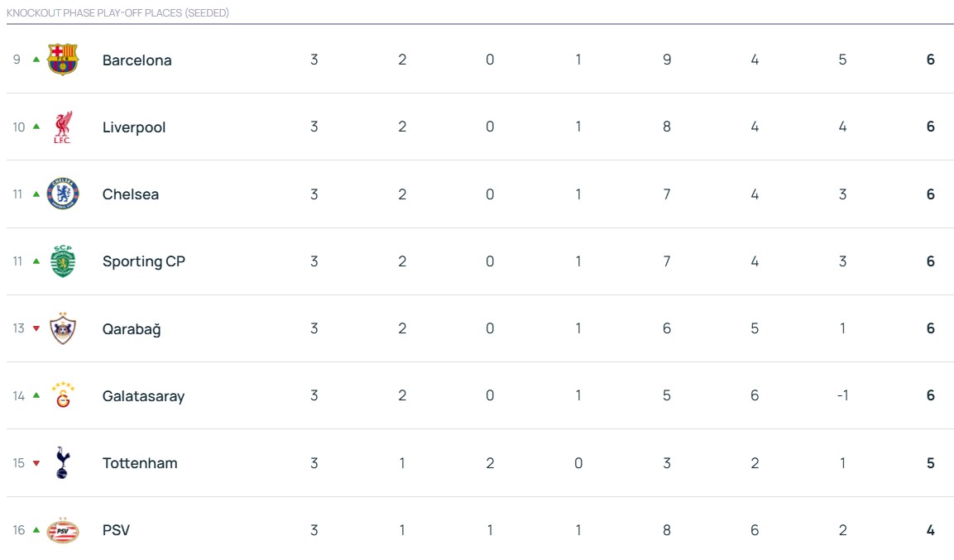Screen dimensions: 954x560
Task: Open the Galatasaray team name link
Action: tap(143, 396)
